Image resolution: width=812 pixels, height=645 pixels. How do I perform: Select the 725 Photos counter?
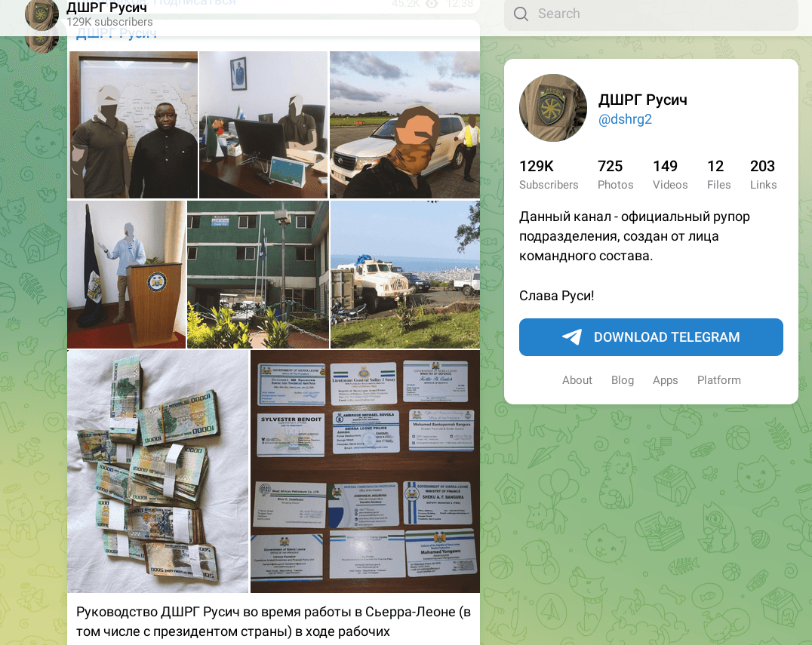[615, 174]
